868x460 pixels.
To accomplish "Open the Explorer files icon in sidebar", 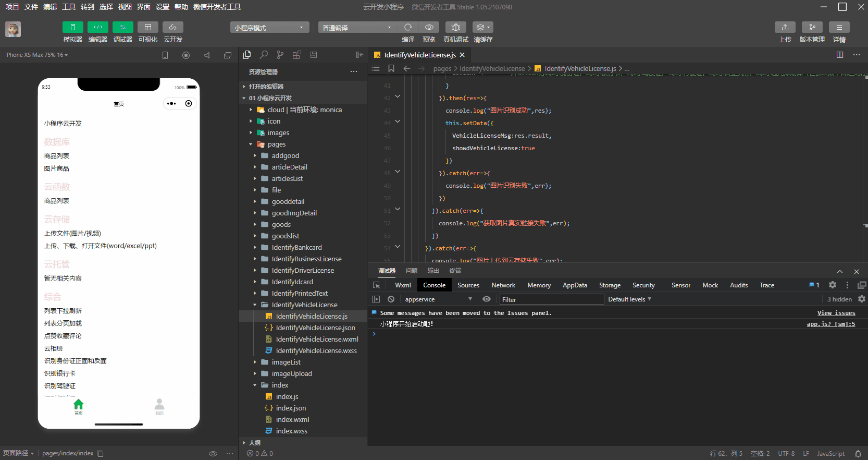I will (x=247, y=55).
